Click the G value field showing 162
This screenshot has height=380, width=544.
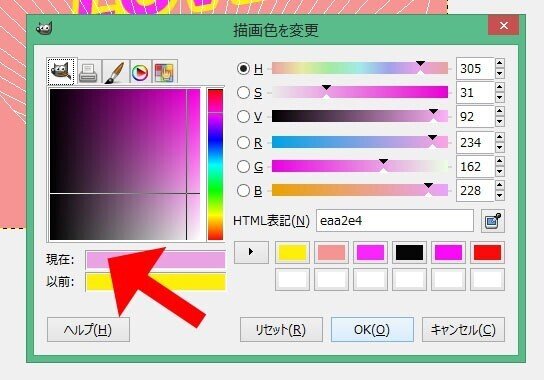click(475, 166)
